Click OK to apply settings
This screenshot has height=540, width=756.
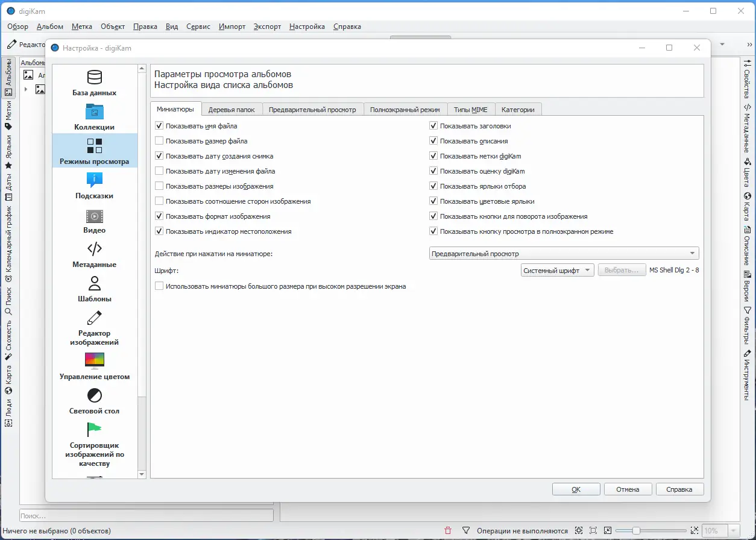click(576, 489)
